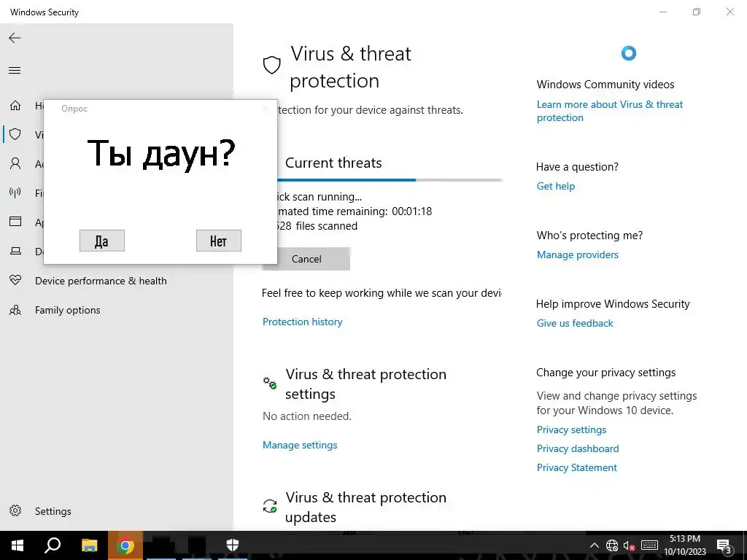Screen dimensions: 747x560
Task: Click the Device performance & health heart icon
Action: pyautogui.click(x=15, y=281)
